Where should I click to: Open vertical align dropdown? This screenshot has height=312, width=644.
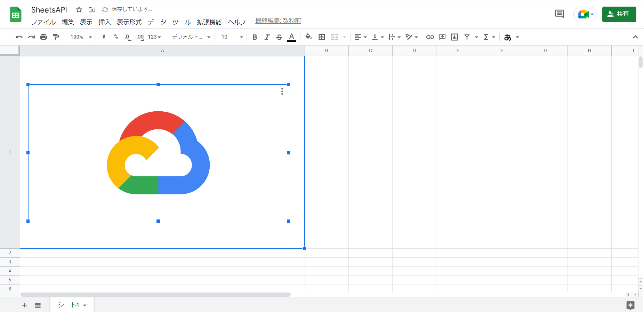[x=378, y=37]
